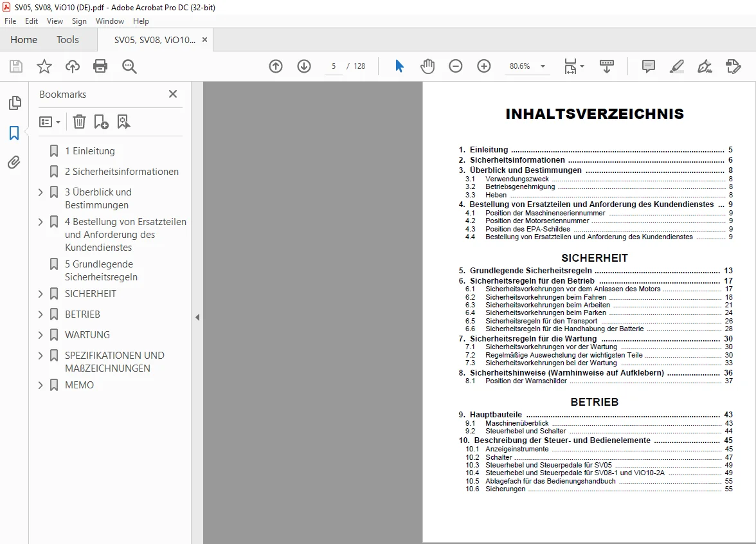This screenshot has height=544, width=756.
Task: Toggle Page Thumbnails panel button
Action: click(15, 102)
